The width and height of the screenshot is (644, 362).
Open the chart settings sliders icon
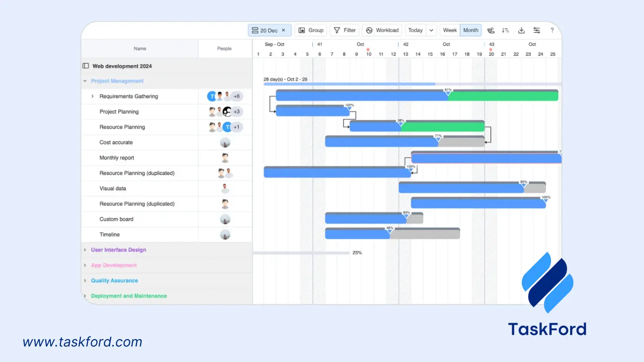[537, 30]
